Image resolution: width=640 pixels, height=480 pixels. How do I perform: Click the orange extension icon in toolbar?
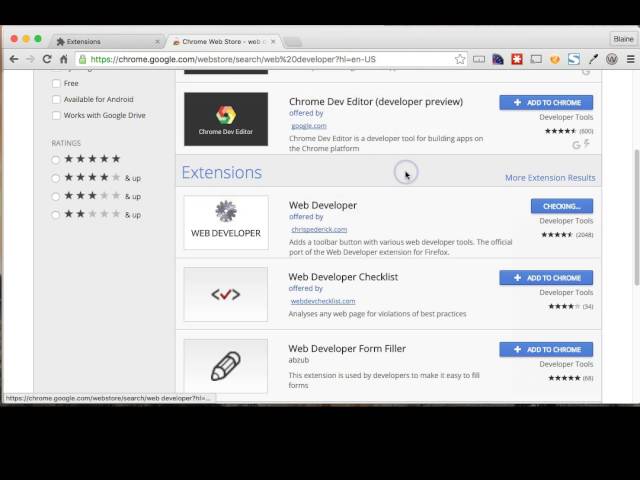pos(555,60)
